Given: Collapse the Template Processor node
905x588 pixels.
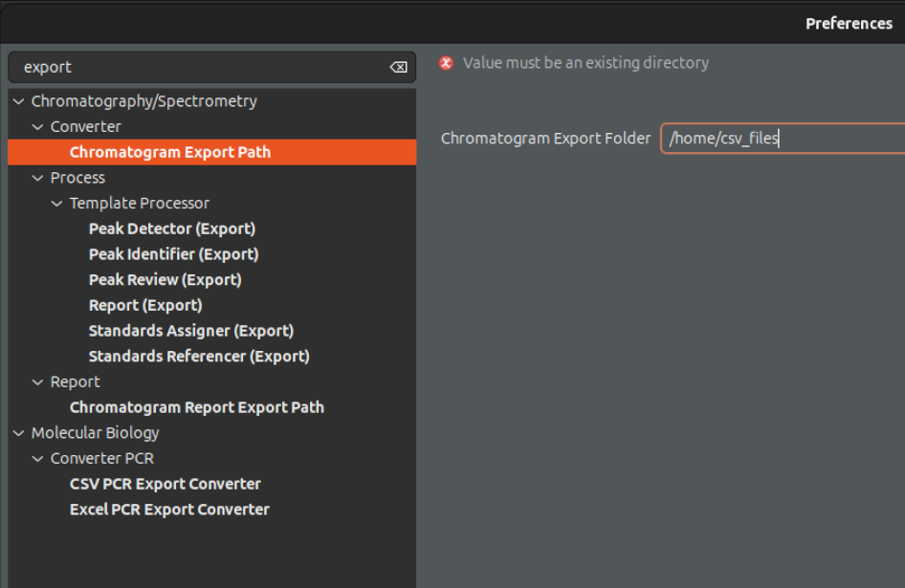Looking at the screenshot, I should click(x=57, y=204).
